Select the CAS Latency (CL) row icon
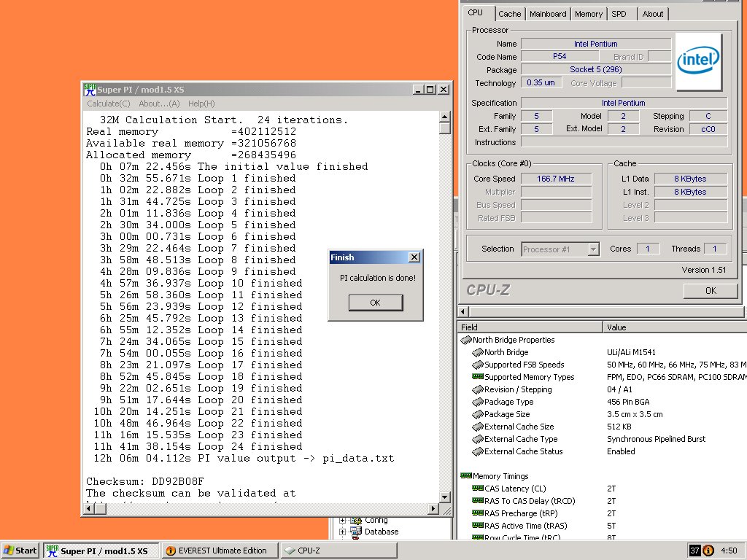747x560 pixels. (x=477, y=488)
